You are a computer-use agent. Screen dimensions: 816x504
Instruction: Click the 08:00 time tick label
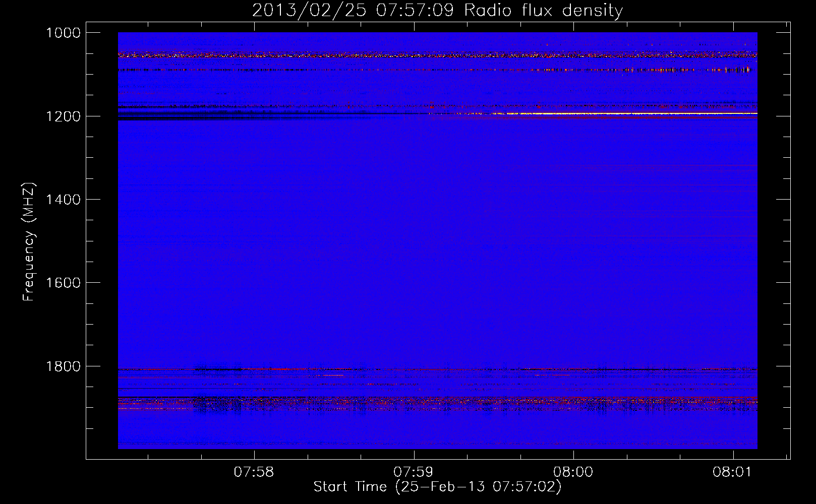pos(573,472)
